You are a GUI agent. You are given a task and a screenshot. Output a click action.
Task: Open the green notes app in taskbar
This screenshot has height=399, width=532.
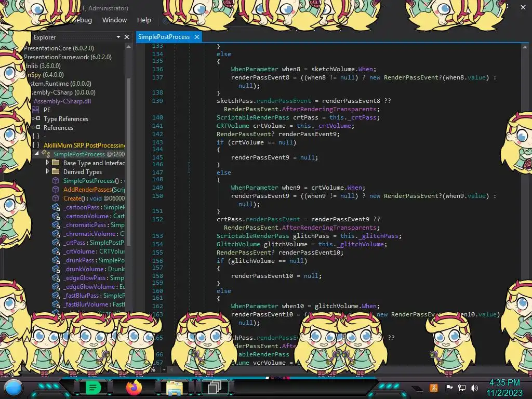94,388
